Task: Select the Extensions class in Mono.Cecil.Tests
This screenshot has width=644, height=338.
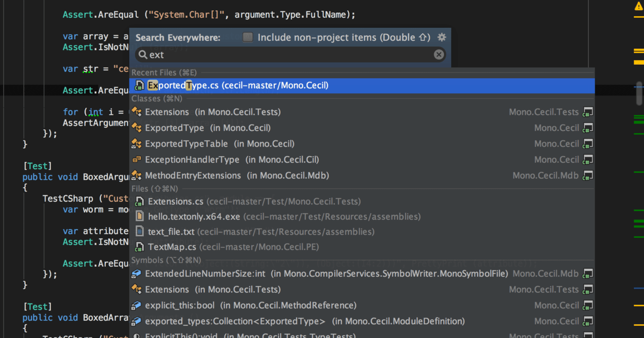Action: coord(213,112)
